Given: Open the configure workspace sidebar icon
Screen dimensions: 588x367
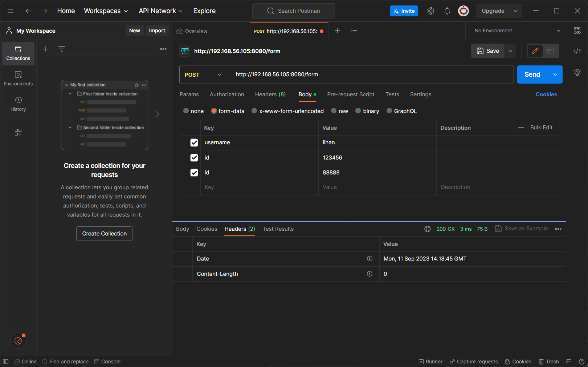Looking at the screenshot, I should (x=18, y=132).
